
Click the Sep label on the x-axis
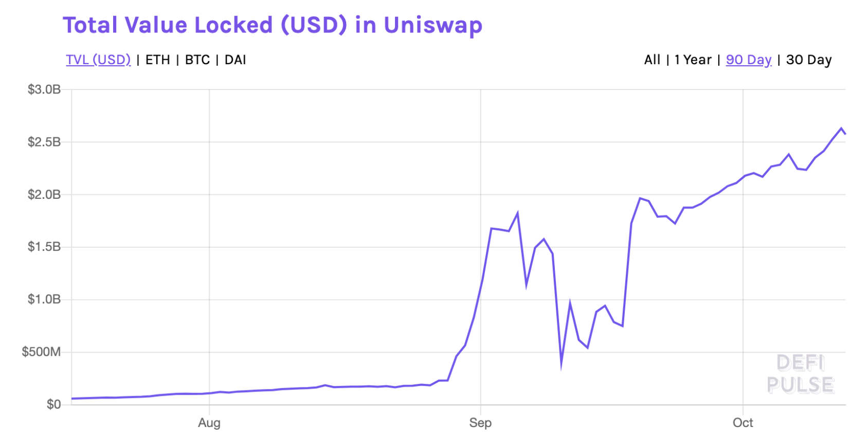click(480, 423)
